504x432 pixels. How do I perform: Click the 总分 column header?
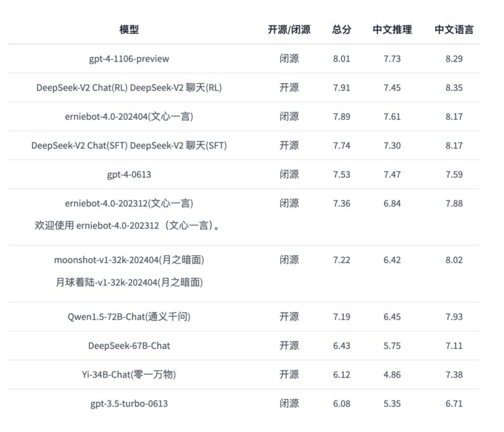(341, 29)
